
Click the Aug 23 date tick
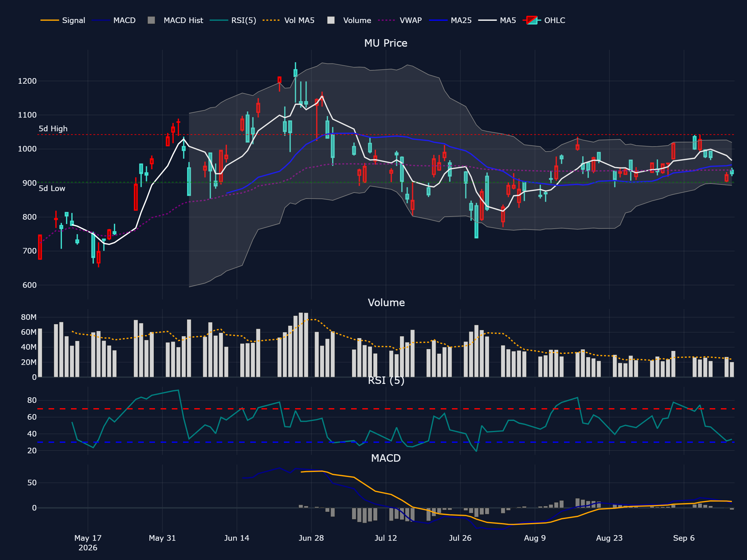pyautogui.click(x=609, y=538)
